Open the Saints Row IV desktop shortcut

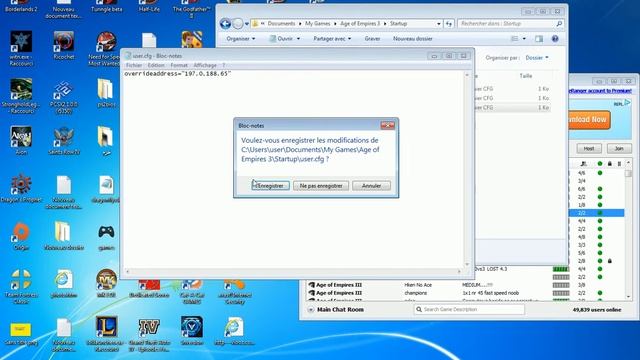(64, 140)
